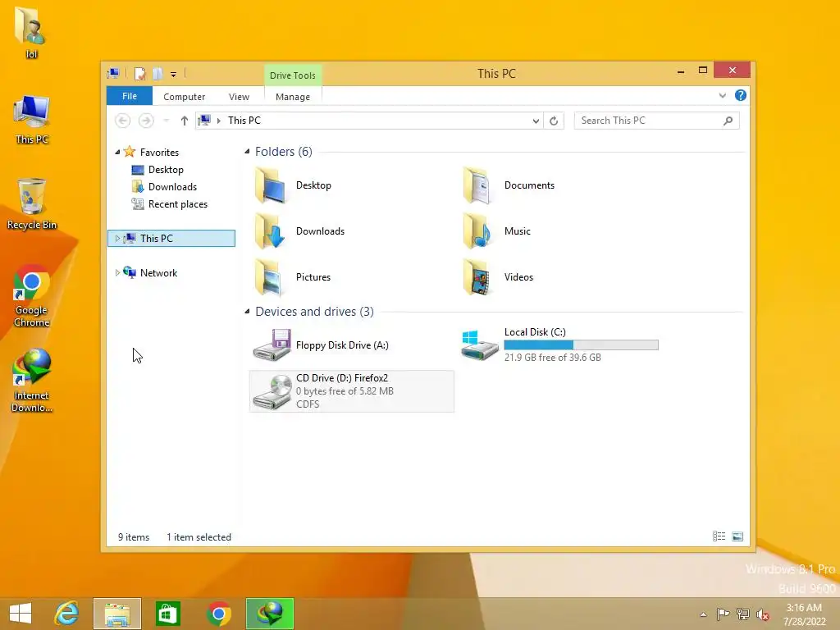Viewport: 840px width, 630px height.
Task: Select Desktop under Favorites
Action: tap(166, 170)
